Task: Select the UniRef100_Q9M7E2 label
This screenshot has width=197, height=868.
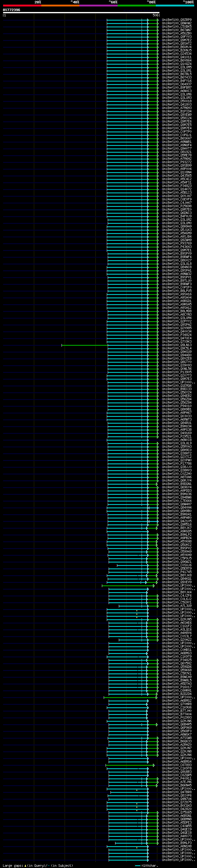Action: click(x=177, y=40)
